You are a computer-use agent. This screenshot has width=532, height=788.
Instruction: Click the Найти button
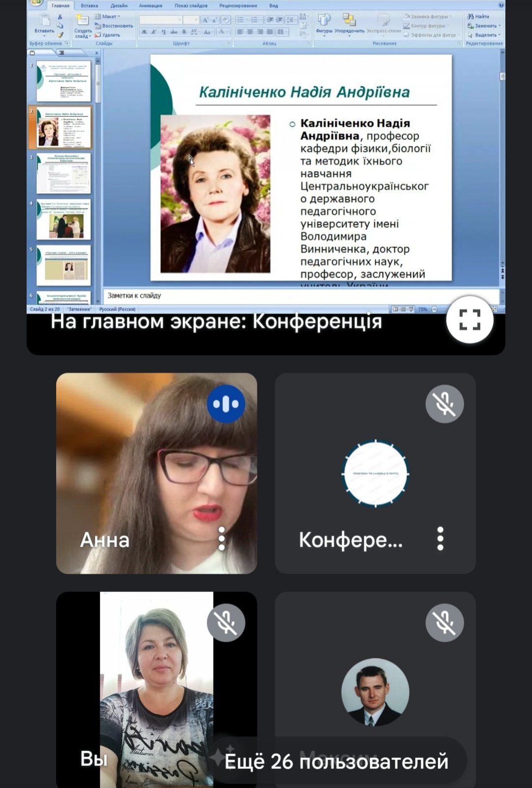pyautogui.click(x=478, y=16)
